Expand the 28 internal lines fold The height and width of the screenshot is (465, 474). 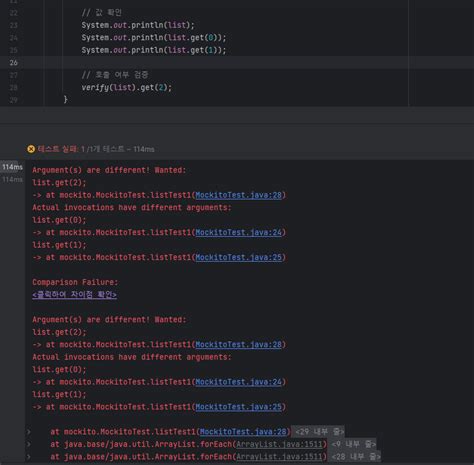(x=356, y=457)
